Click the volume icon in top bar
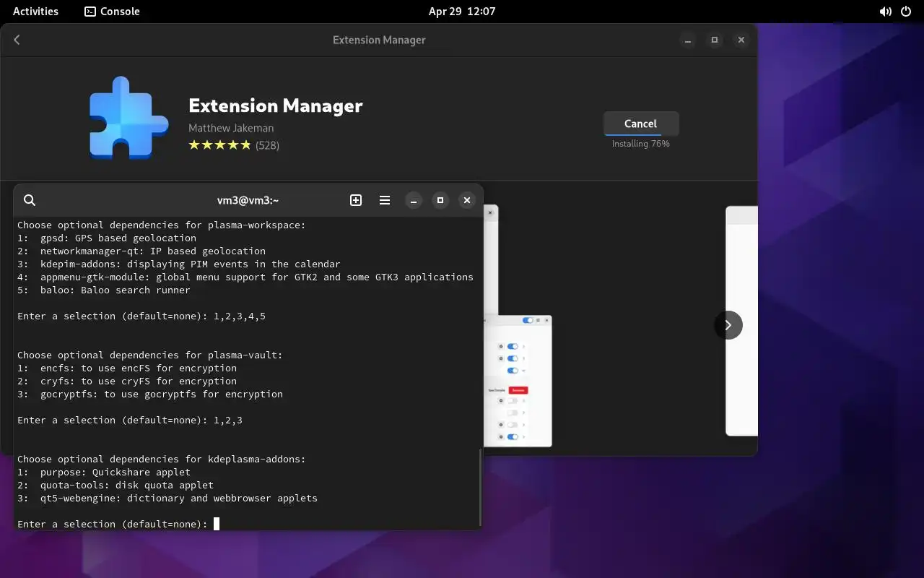 885,11
